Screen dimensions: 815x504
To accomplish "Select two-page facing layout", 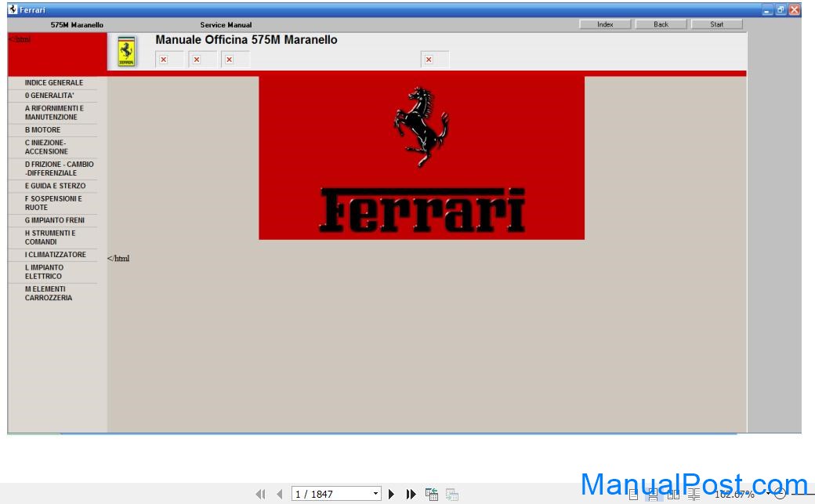I will click(673, 494).
